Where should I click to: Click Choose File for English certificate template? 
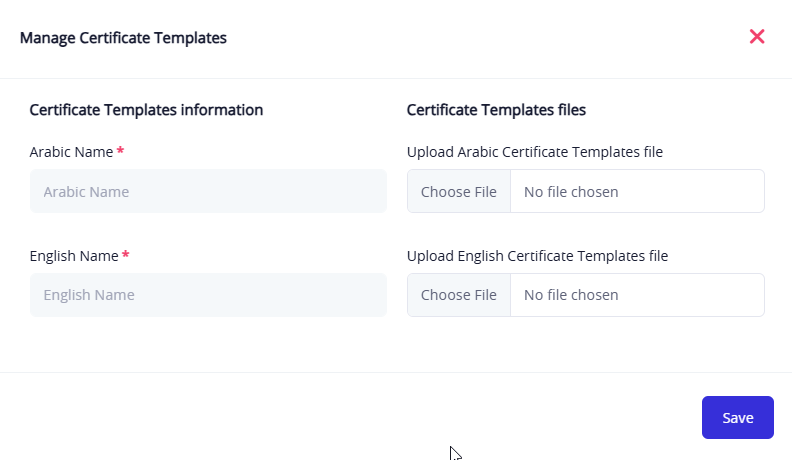(x=459, y=295)
